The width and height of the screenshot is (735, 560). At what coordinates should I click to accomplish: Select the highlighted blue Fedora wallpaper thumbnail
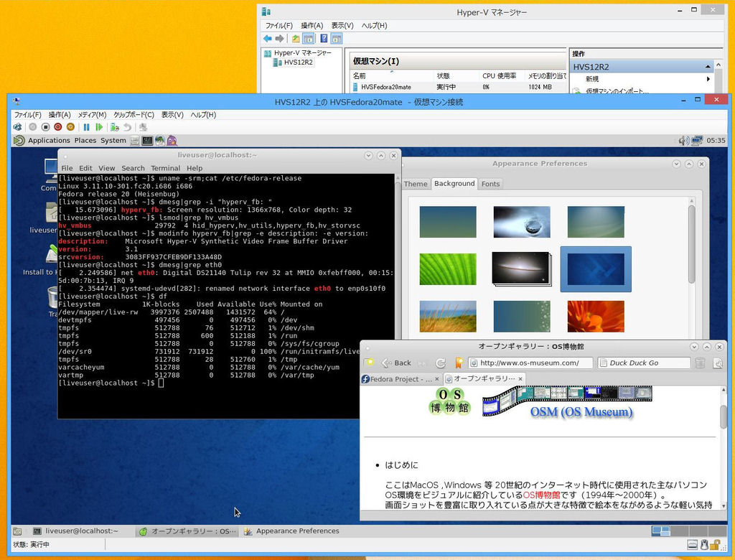coord(596,269)
